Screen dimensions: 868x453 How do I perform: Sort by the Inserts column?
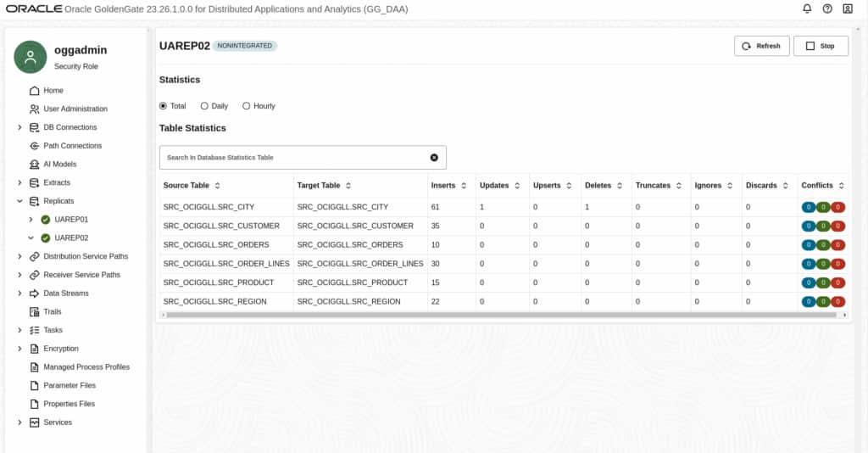click(464, 186)
